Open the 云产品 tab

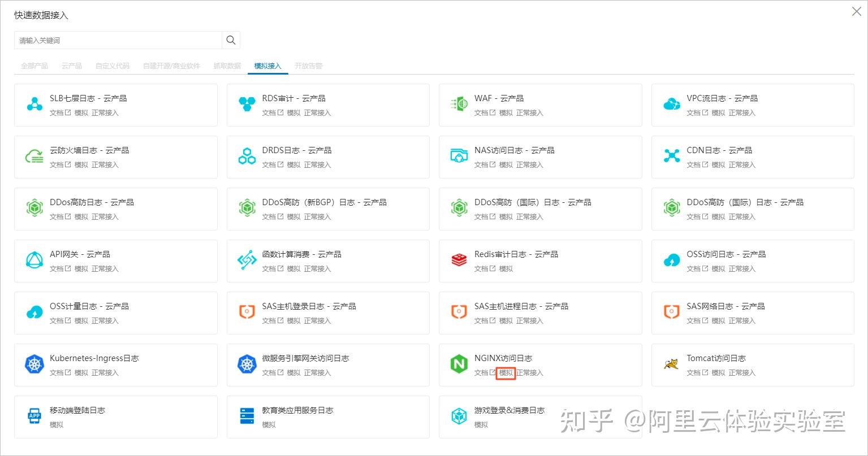(72, 66)
